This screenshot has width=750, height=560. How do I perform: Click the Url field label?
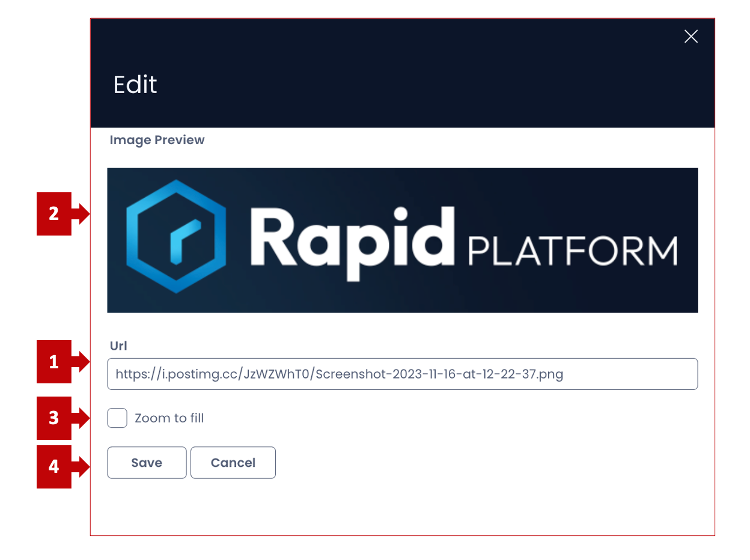118,346
